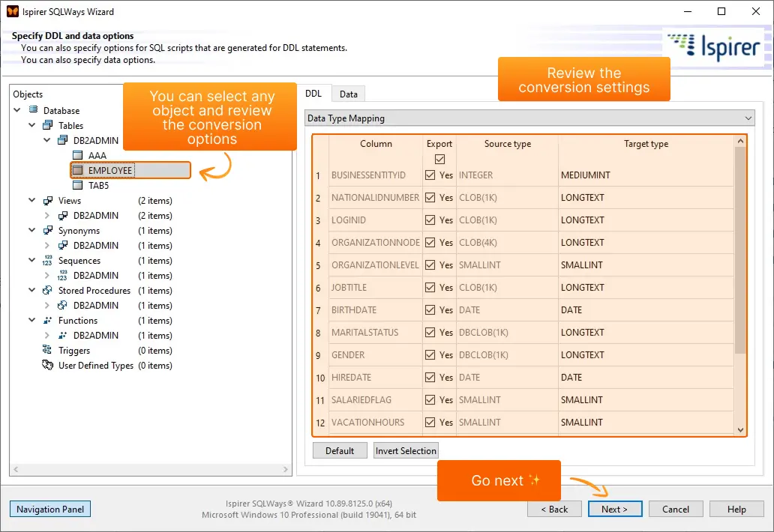The width and height of the screenshot is (774, 532).
Task: Click the Default button
Action: 340,450
